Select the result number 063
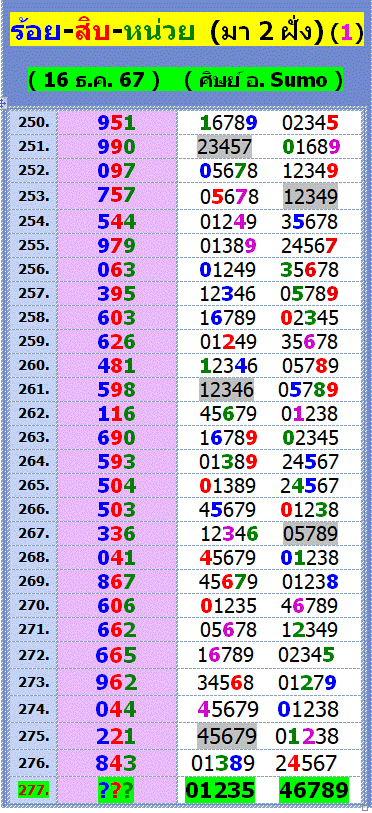The width and height of the screenshot is (372, 813). tap(117, 270)
